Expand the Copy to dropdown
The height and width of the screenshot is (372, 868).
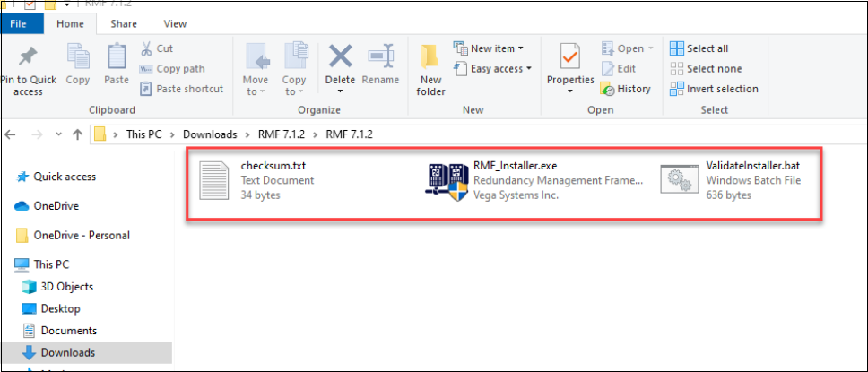(x=294, y=67)
